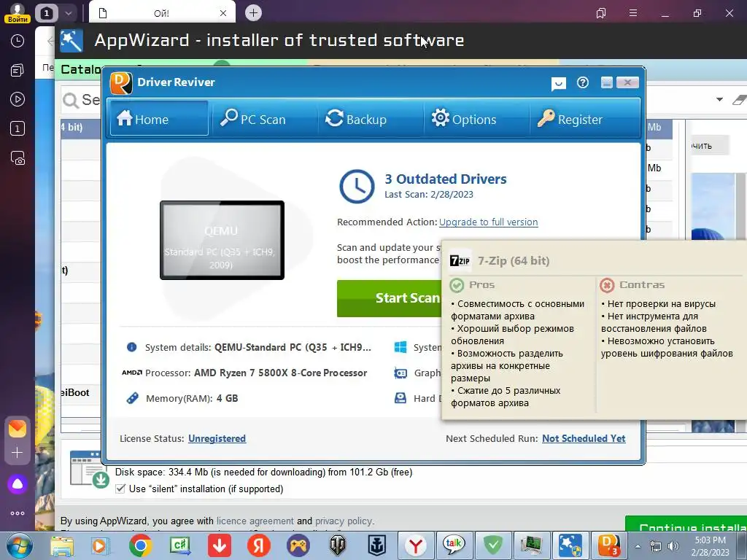The height and width of the screenshot is (560, 747).
Task: Open the browser bookmarks icon in title bar
Action: coord(601,13)
